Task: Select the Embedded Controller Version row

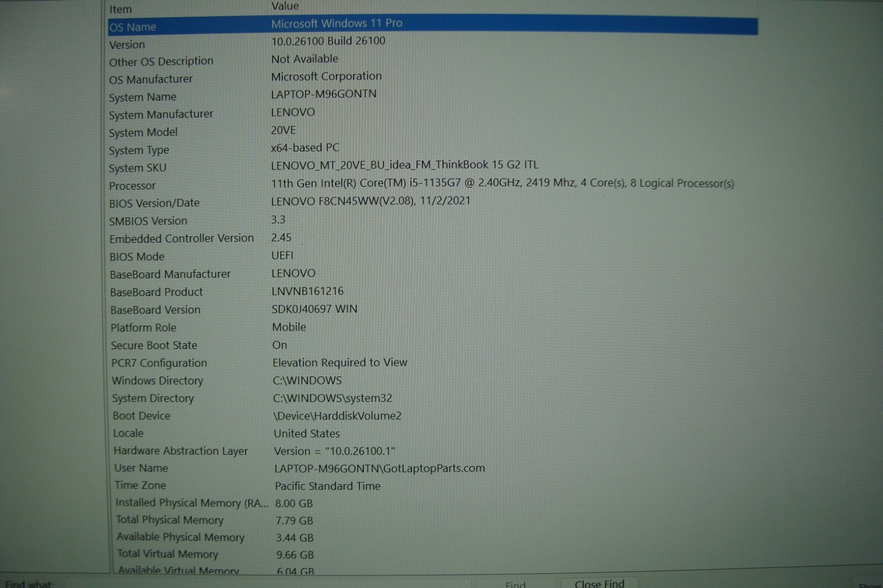Action: coord(182,238)
